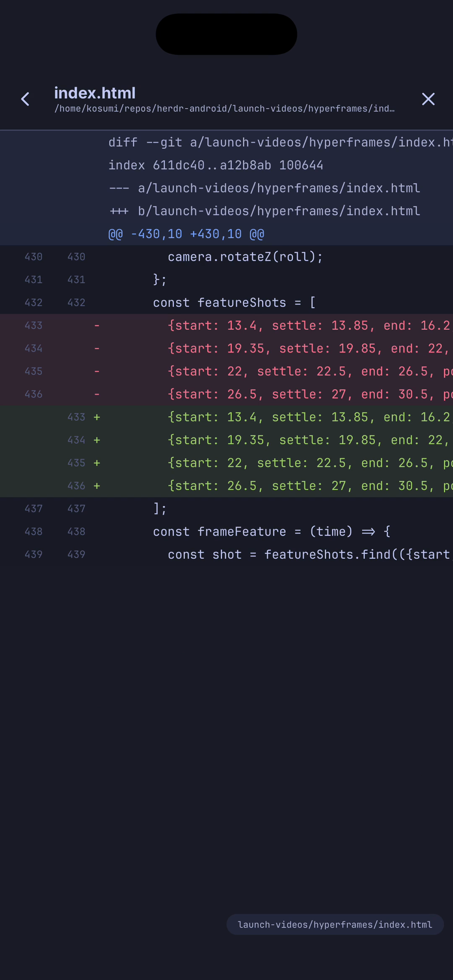This screenshot has height=980, width=453.
Task: Select the '--- a/launch-videos/hyperframes/index.html' line
Action: 226,188
